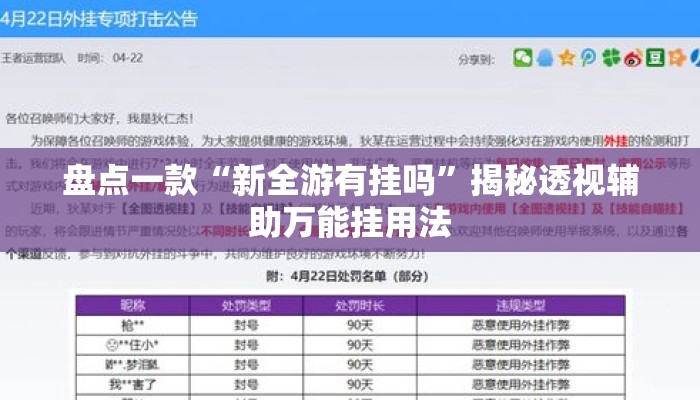Screen dimensions: 700x400
Task: Click the greeting line 各位召唤师们大家好
Action: click(99, 119)
